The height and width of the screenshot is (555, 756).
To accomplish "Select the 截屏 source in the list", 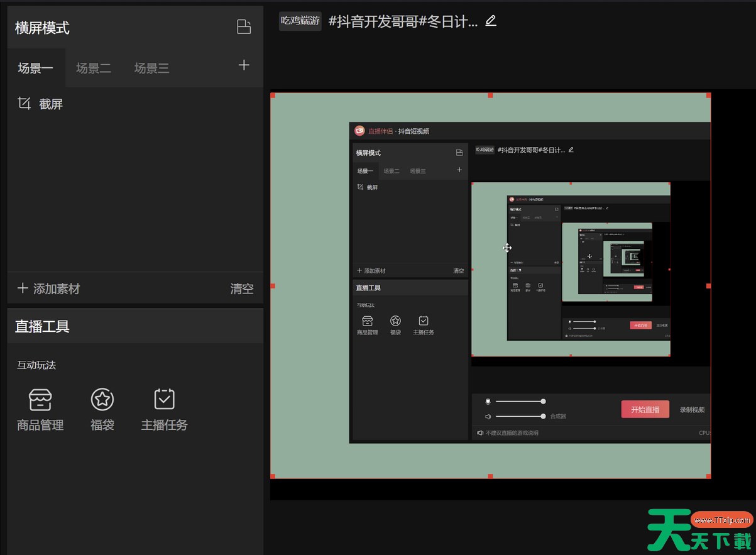I will 51,104.
